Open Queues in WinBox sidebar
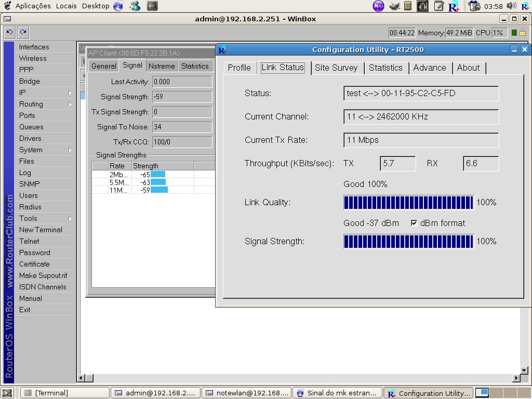Viewport: 532px width, 399px height. click(x=45, y=127)
